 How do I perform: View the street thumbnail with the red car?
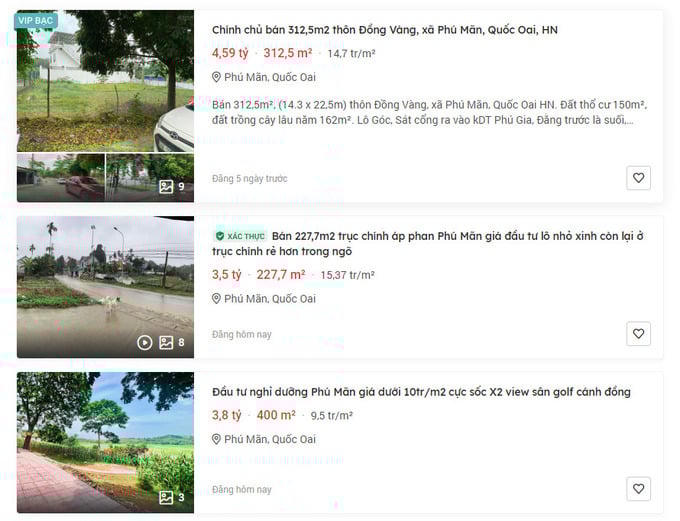coord(61,178)
